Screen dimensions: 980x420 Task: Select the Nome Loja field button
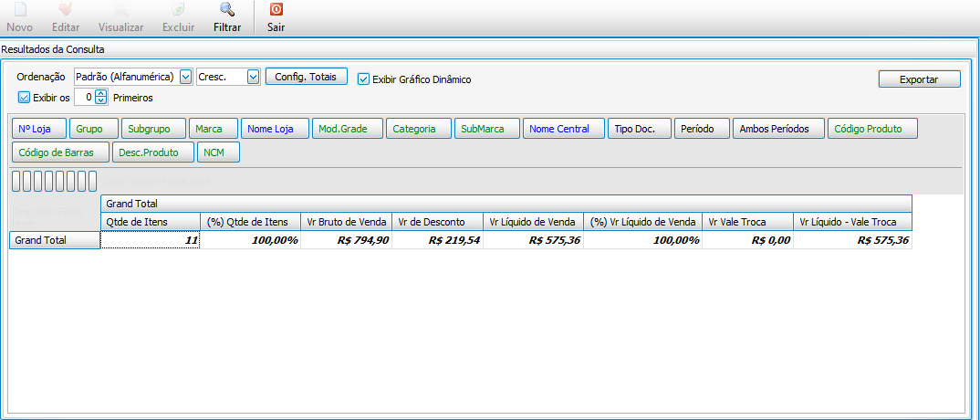(275, 129)
